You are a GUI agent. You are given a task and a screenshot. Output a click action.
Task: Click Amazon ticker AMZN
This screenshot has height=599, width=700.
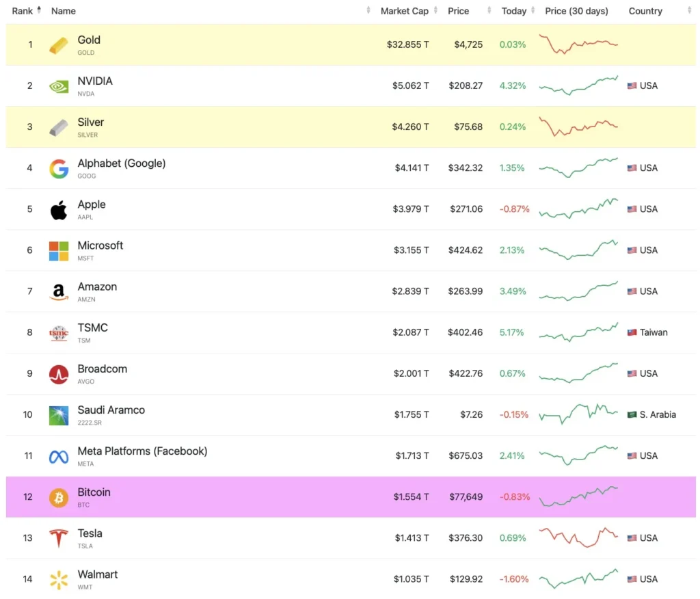[x=86, y=299]
